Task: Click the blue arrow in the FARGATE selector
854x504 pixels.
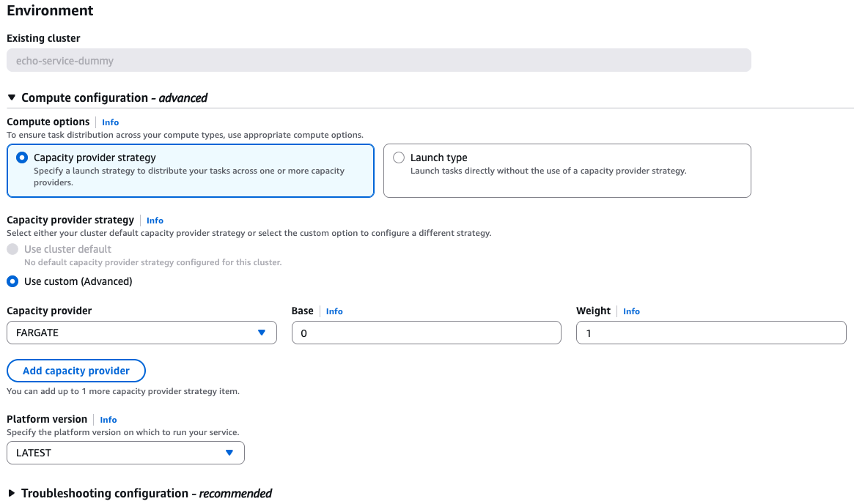Action: click(262, 333)
